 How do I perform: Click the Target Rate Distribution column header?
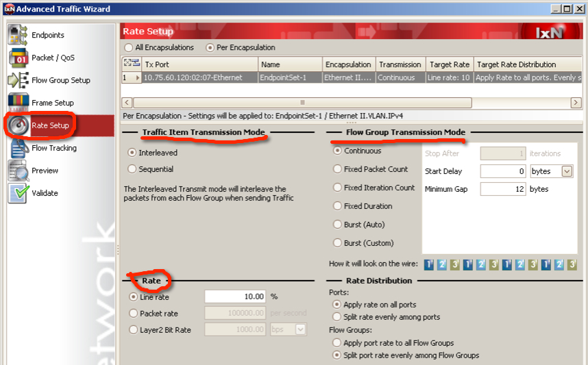coord(528,64)
